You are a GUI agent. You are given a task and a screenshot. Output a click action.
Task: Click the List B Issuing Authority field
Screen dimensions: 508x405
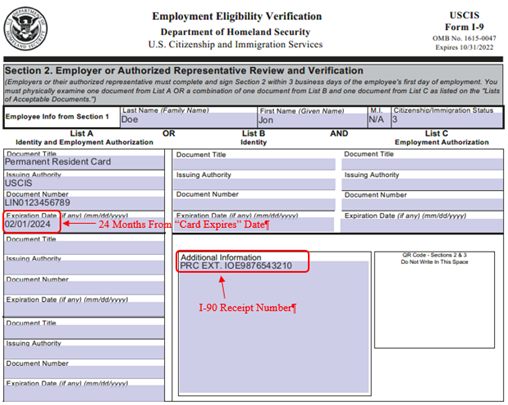point(254,184)
